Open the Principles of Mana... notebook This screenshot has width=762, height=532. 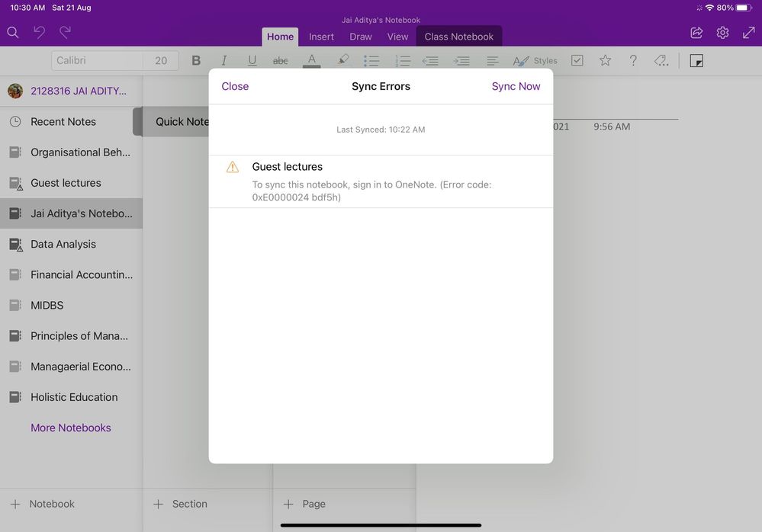click(72, 336)
